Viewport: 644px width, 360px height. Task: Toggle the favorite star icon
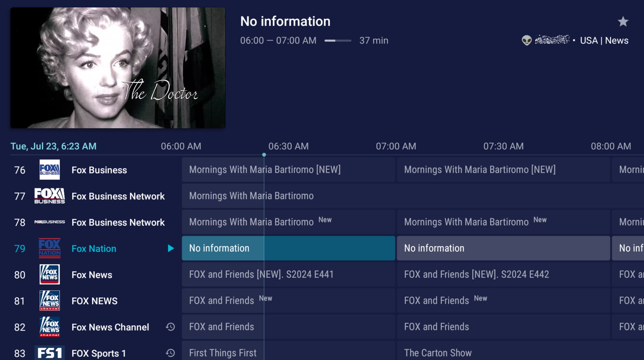click(623, 21)
